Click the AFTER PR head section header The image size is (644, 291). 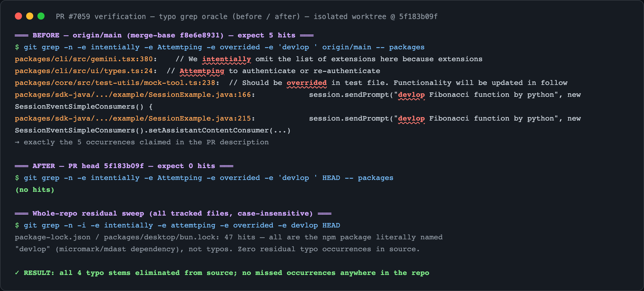pos(124,166)
